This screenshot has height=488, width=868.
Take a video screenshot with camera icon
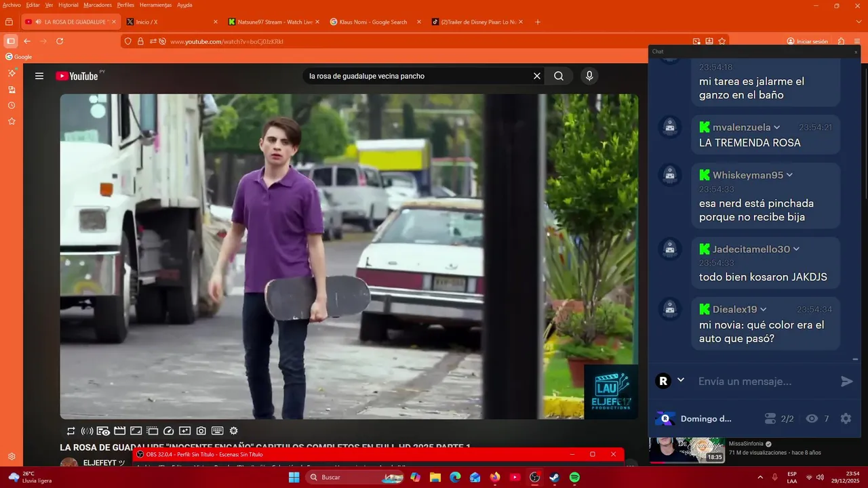201,430
